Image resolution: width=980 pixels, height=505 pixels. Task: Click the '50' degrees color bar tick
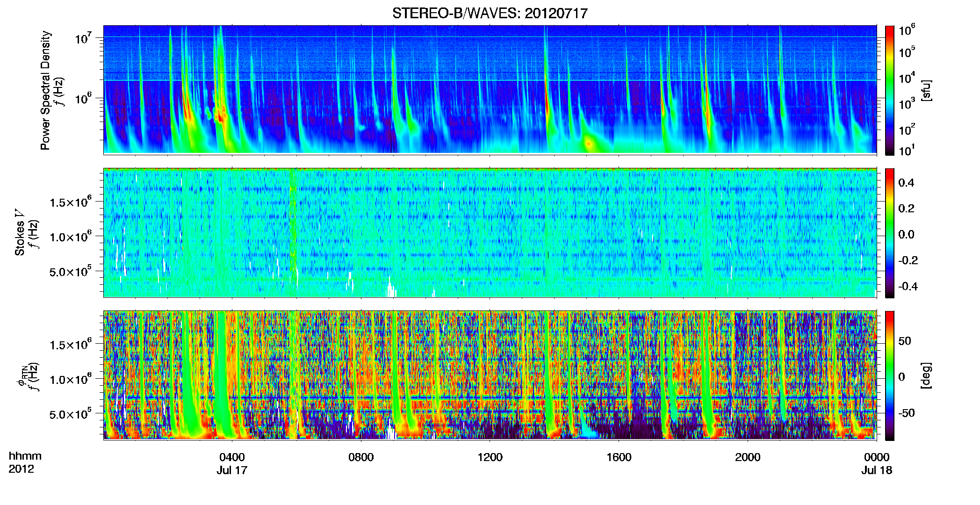tap(905, 341)
